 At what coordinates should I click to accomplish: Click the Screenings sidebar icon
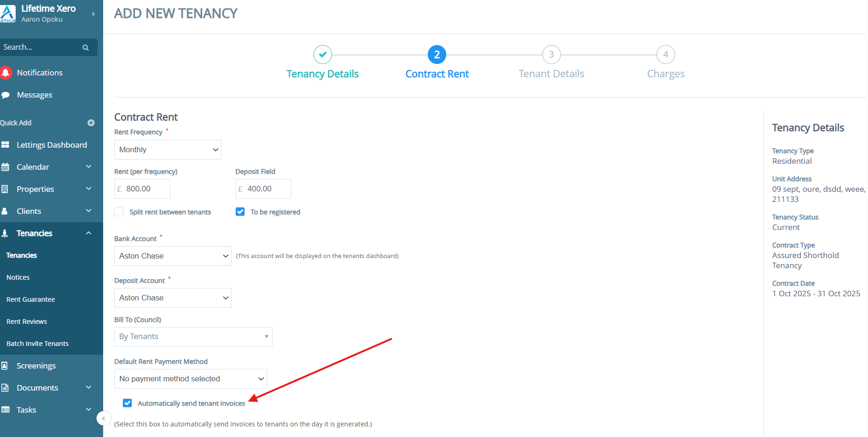(5, 366)
